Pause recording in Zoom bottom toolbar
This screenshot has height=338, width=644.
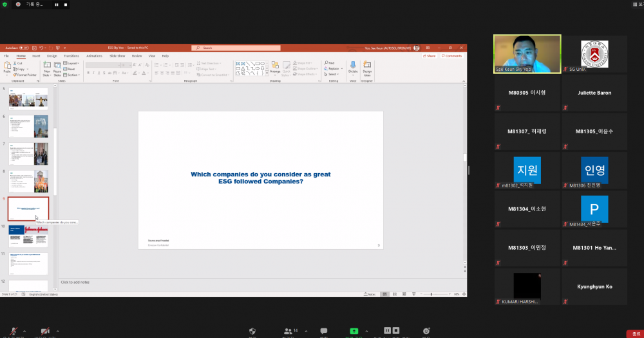point(387,330)
